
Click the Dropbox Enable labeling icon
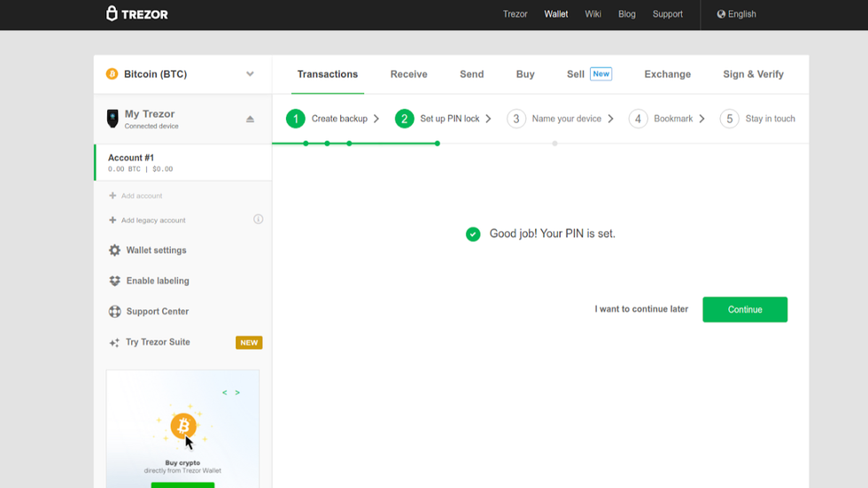pos(114,281)
